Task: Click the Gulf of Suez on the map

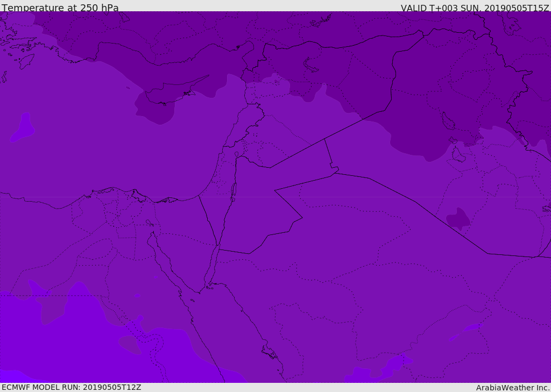Action: coord(164,258)
